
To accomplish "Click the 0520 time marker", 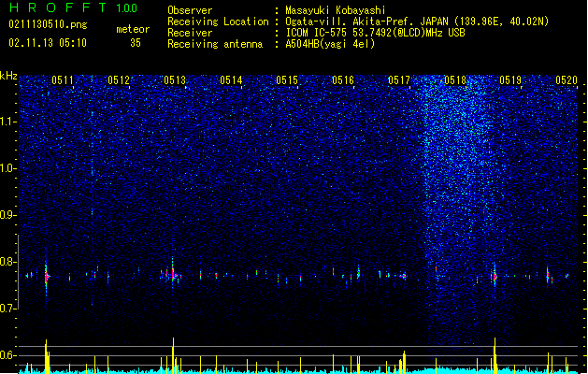I will 566,80.
